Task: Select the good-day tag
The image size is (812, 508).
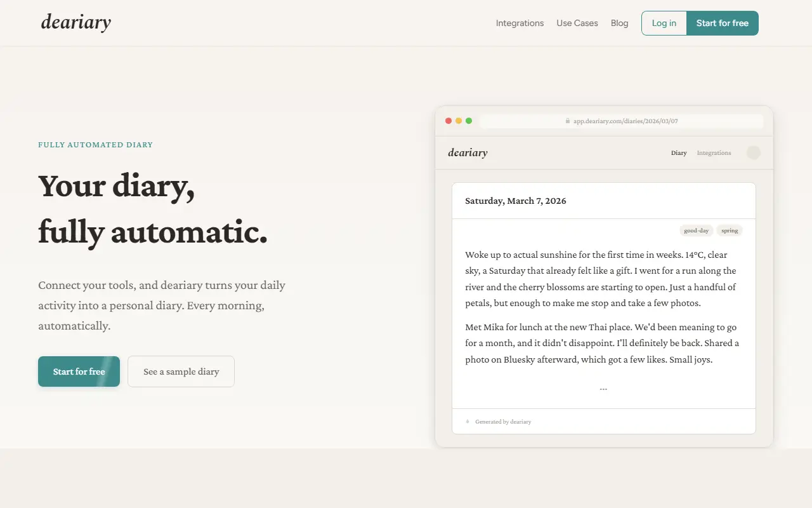Action: [697, 231]
